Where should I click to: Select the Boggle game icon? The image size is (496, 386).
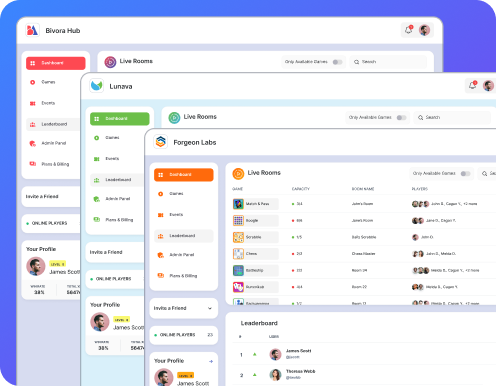pos(238,220)
